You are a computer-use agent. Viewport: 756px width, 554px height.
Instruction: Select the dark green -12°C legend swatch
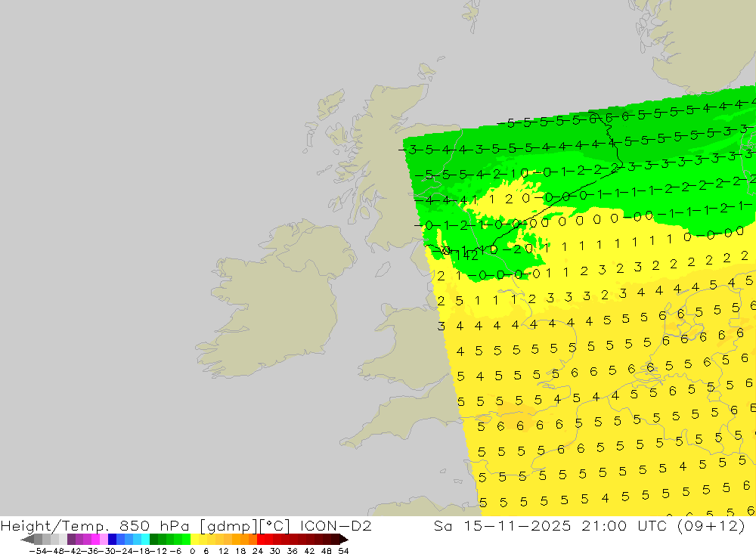tap(153, 540)
